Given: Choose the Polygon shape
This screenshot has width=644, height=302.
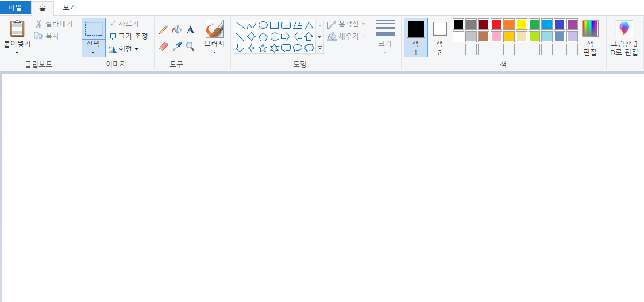Looking at the screenshot, I should pos(298,25).
